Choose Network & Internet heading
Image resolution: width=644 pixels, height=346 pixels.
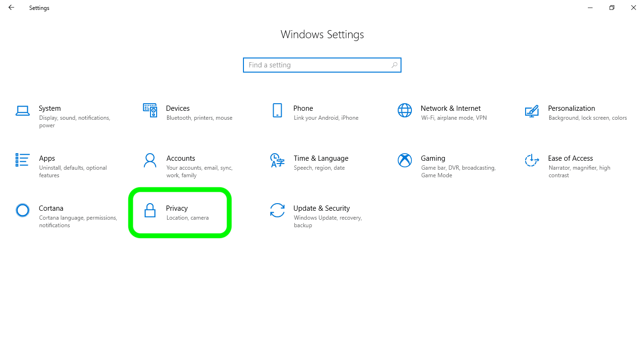tap(451, 108)
